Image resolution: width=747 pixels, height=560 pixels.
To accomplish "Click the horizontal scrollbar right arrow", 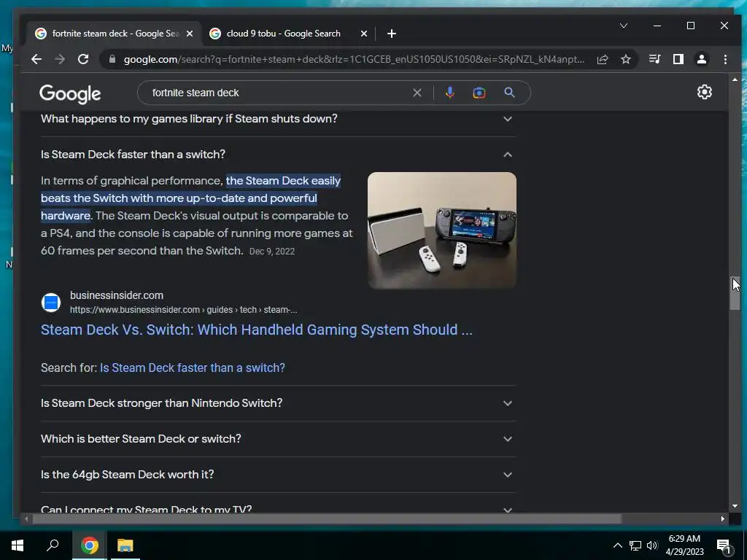I will 723,518.
